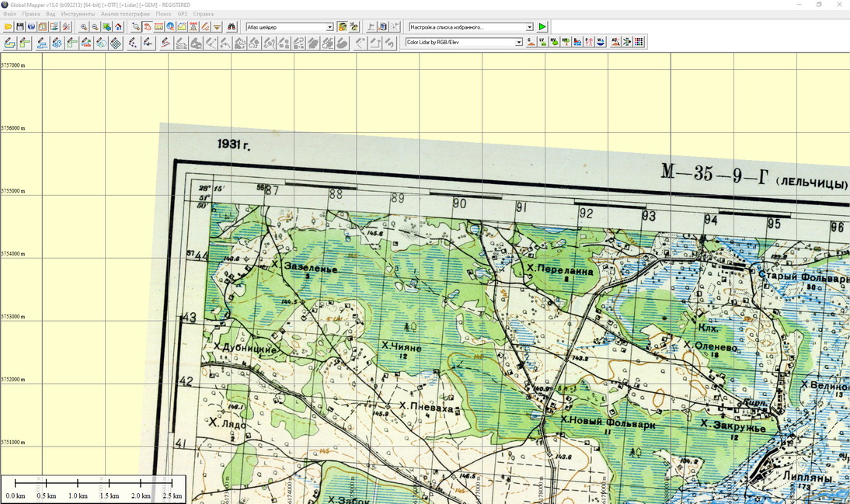Toggle Lidar ground points filter icon
850x504 pixels.
[x=531, y=42]
